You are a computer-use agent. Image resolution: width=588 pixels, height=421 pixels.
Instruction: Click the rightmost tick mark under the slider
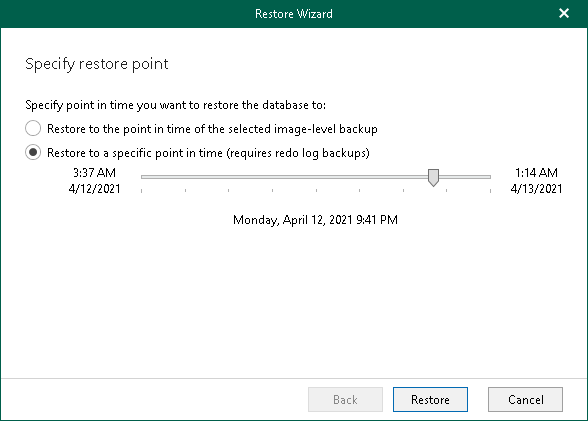tap(490, 191)
